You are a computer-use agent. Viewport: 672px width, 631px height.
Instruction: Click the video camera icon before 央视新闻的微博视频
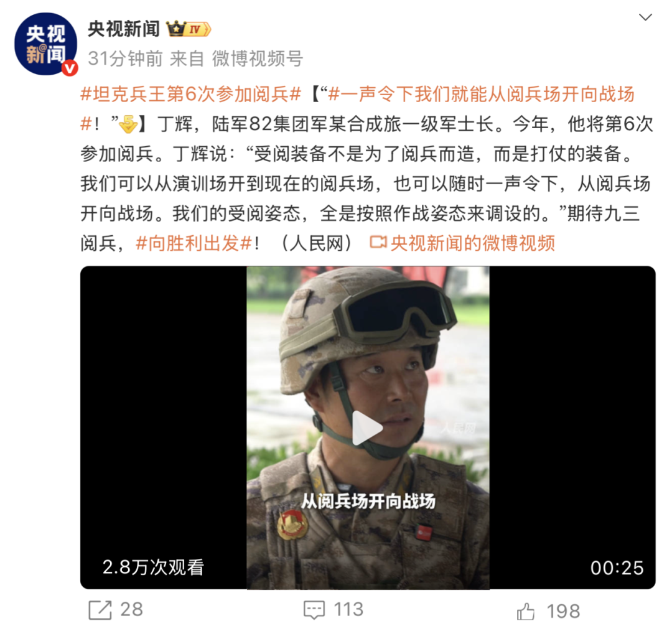pyautogui.click(x=378, y=243)
